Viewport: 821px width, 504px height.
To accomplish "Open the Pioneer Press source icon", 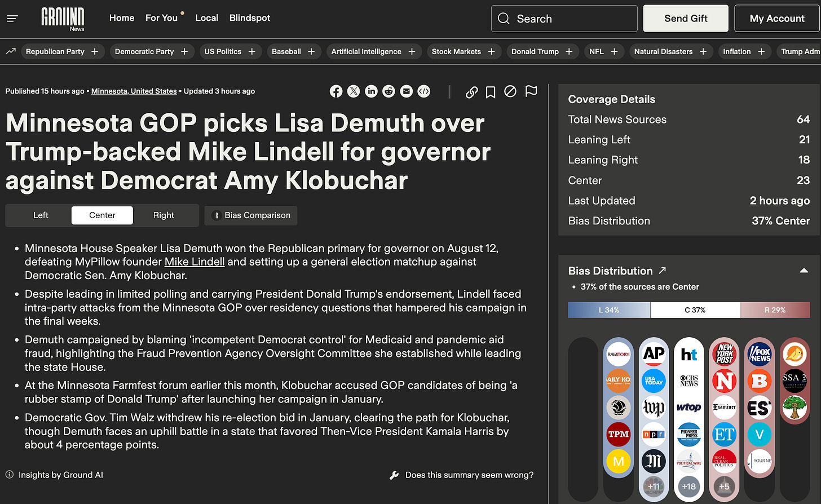I will [x=689, y=434].
